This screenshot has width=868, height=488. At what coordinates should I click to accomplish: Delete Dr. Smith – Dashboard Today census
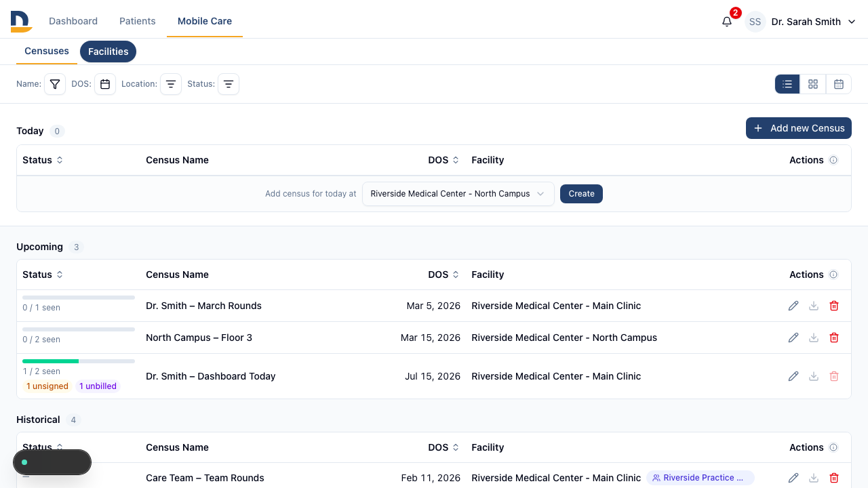coord(834,376)
